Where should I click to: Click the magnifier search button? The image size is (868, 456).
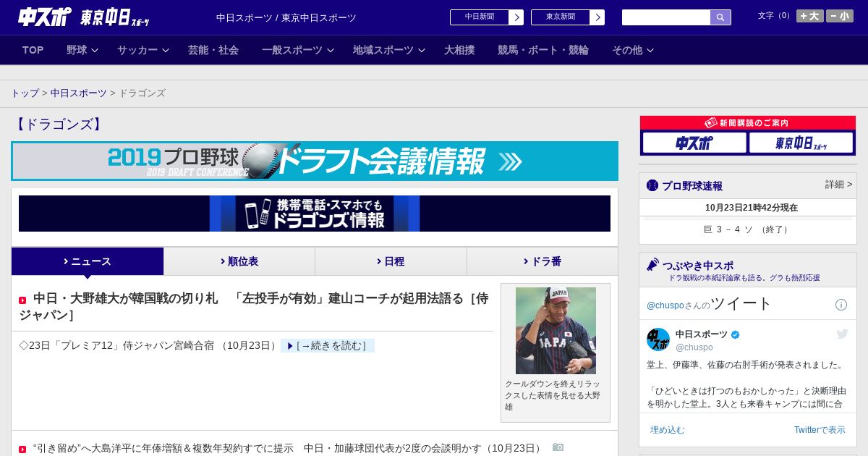[720, 17]
